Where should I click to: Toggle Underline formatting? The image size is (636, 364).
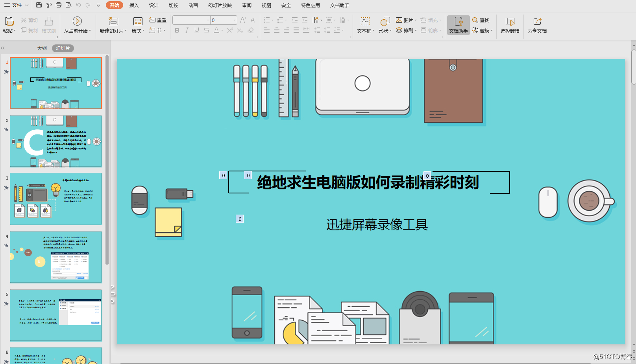click(197, 30)
